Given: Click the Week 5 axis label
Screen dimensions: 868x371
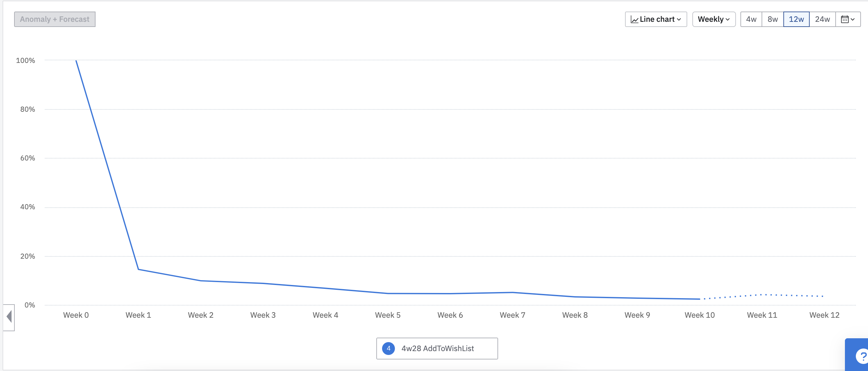Looking at the screenshot, I should (388, 315).
